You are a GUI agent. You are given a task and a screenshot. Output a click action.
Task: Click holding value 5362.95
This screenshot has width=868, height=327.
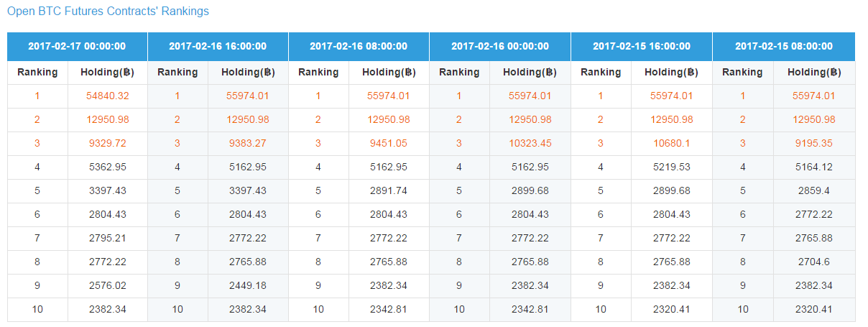[108, 167]
